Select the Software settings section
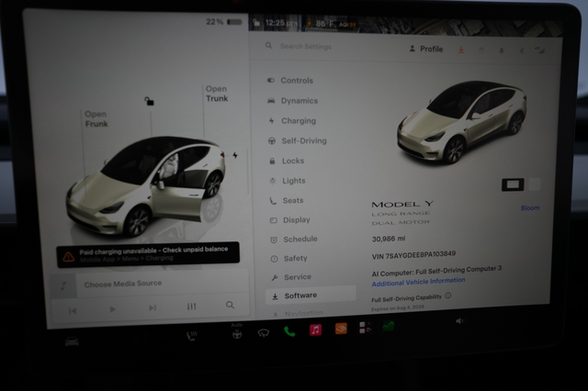588x391 pixels. click(311, 296)
